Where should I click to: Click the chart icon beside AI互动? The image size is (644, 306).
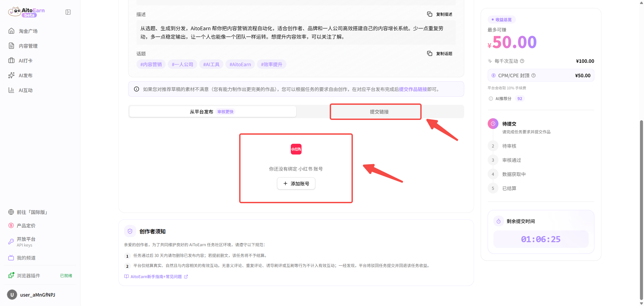11,90
